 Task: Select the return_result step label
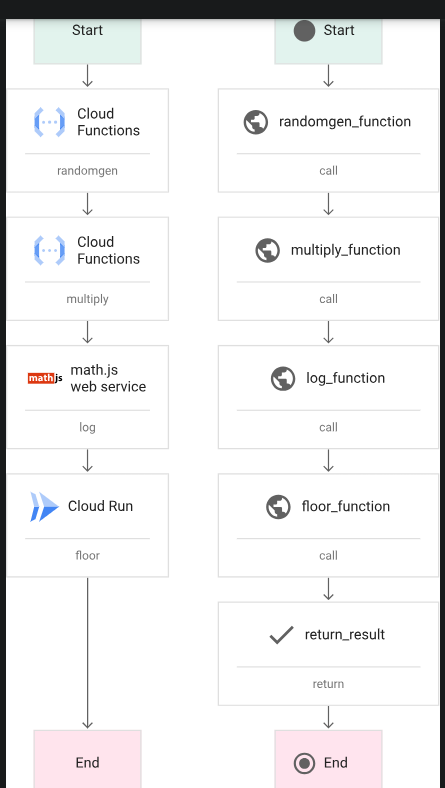click(x=345, y=634)
